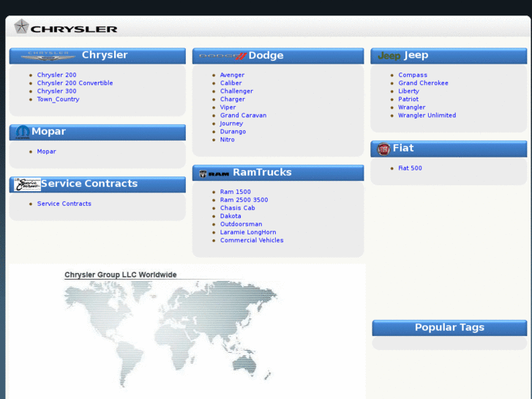Image resolution: width=532 pixels, height=399 pixels.
Task: View the Wrangler link
Action: pos(411,108)
